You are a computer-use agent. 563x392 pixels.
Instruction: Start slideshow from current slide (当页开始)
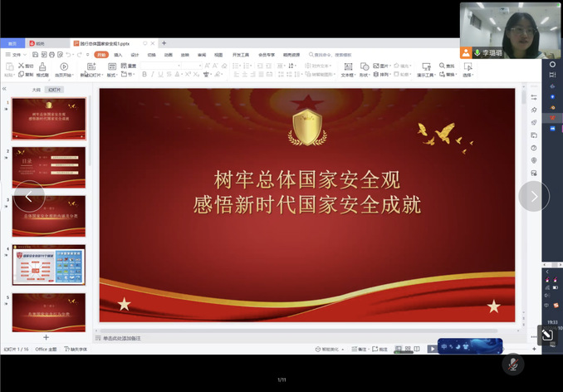[x=64, y=70]
